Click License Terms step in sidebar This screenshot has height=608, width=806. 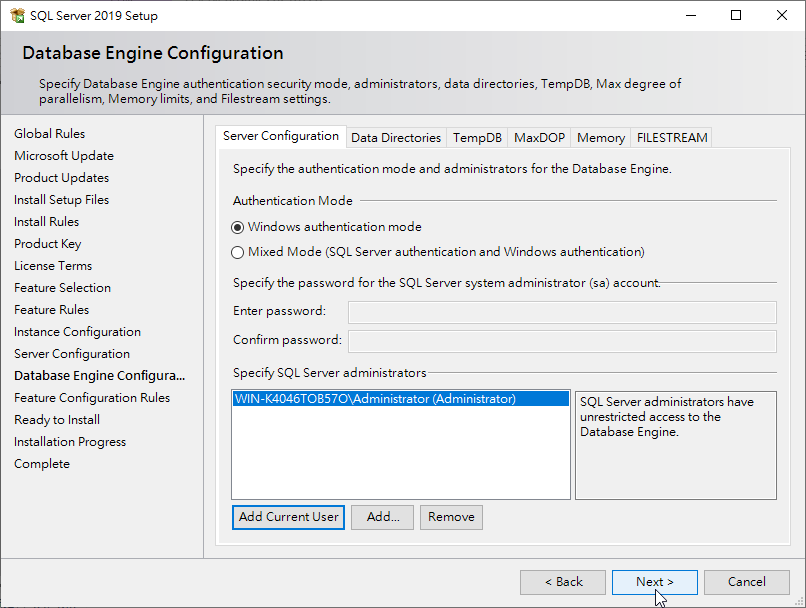(x=53, y=266)
